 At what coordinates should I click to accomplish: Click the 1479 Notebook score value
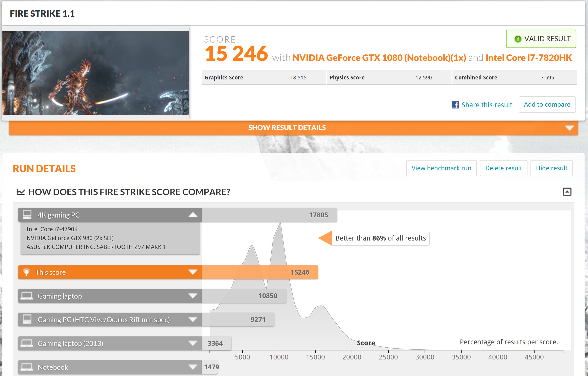212,367
